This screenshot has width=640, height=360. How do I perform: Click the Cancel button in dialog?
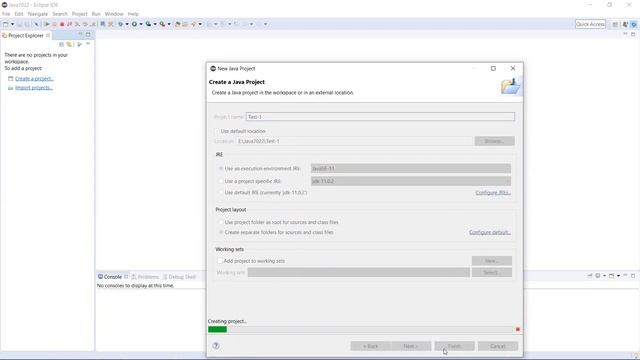coord(498,346)
